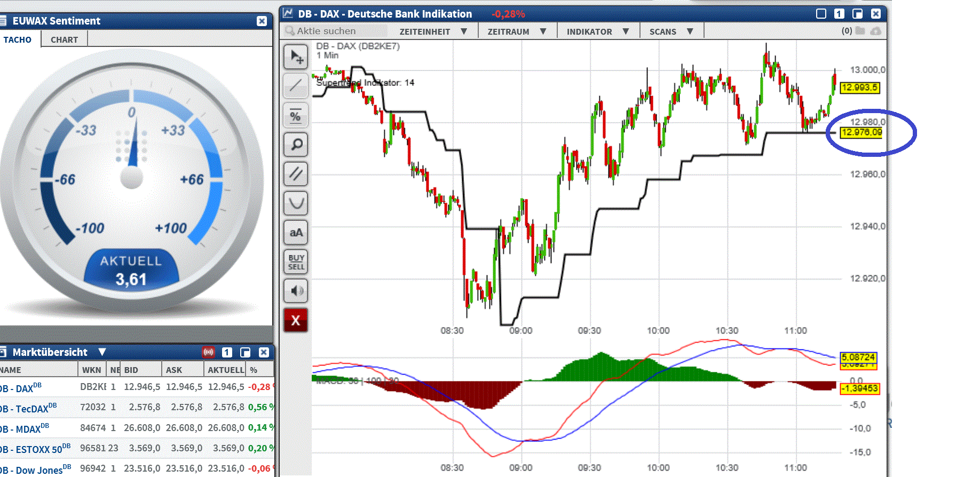
Task: Click the Marktübersicht panel icon at left of title
Action: pyautogui.click(x=3, y=352)
